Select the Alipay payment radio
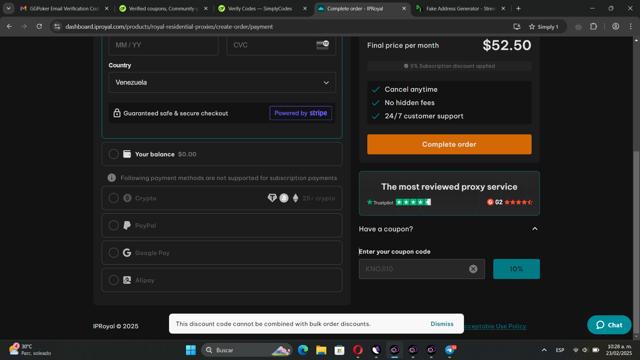640x360 pixels. point(113,280)
